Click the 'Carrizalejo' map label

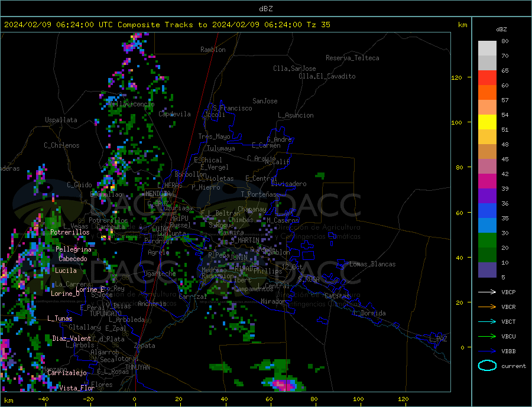pyautogui.click(x=67, y=373)
